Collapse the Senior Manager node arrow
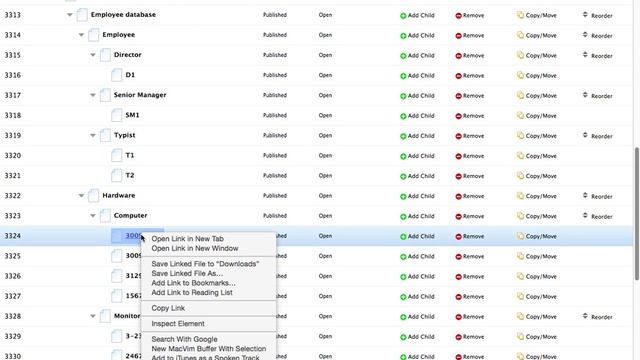 93,95
